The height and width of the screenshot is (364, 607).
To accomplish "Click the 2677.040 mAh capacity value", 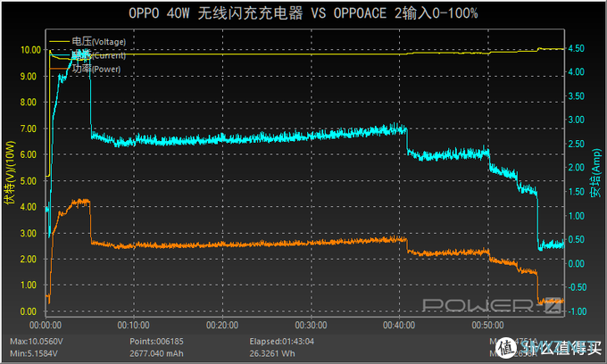I will pyautogui.click(x=156, y=353).
